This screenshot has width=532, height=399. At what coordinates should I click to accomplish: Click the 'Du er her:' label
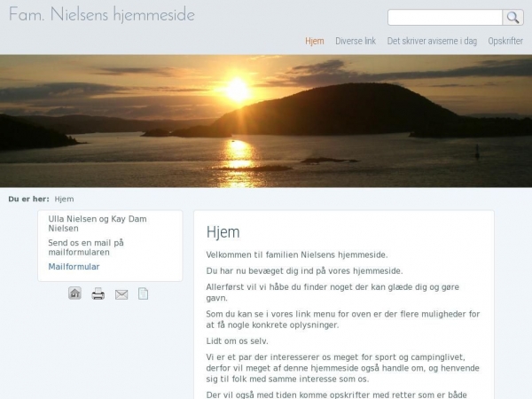point(29,199)
